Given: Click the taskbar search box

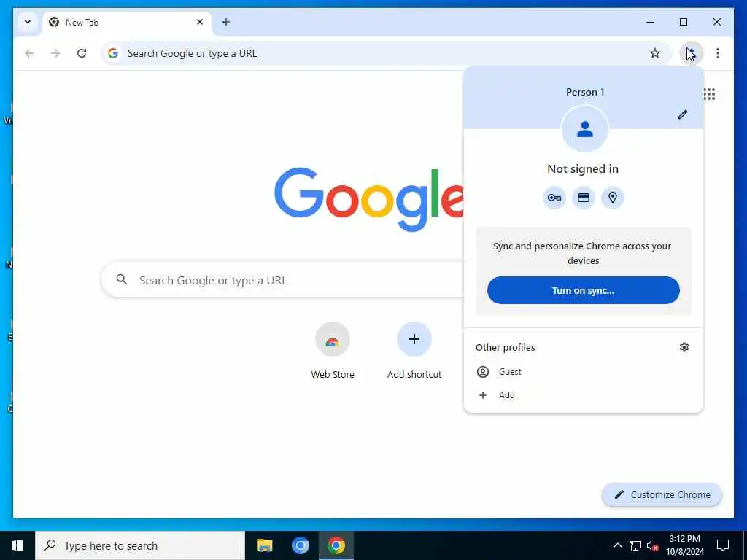Looking at the screenshot, I should pos(140,545).
